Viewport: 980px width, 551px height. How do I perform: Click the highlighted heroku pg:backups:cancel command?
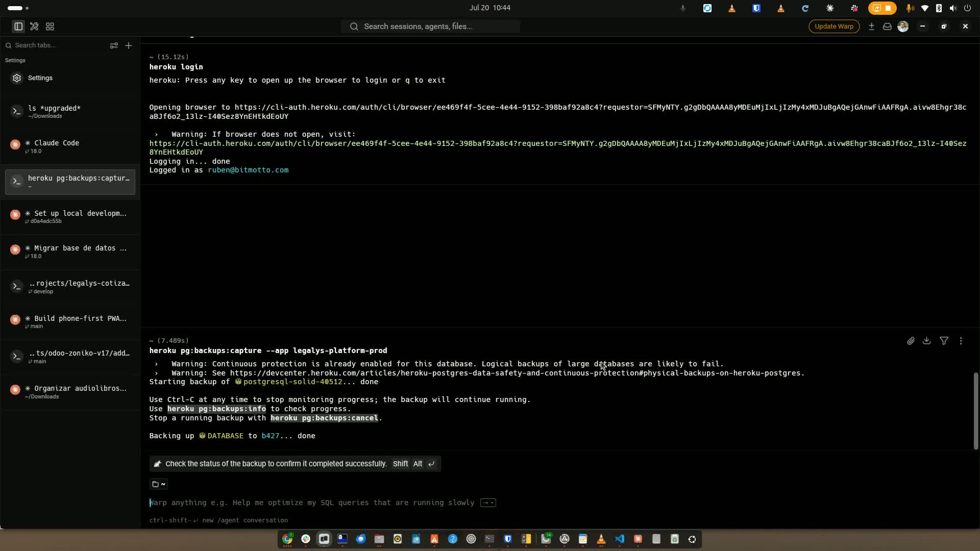click(324, 418)
